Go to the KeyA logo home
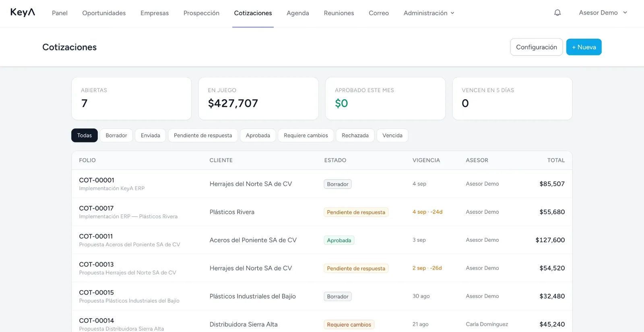This screenshot has height=332, width=644. 23,12
